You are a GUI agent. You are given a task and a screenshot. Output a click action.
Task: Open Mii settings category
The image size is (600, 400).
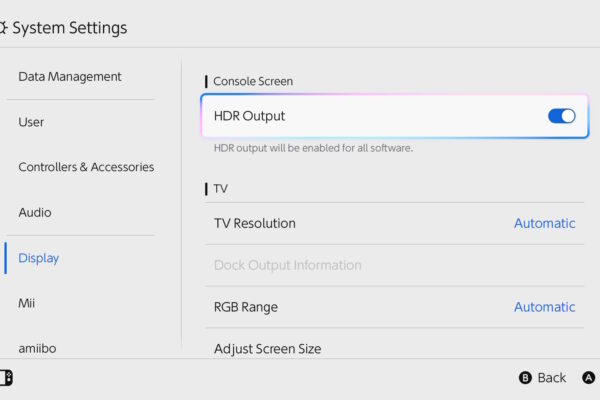coord(26,303)
